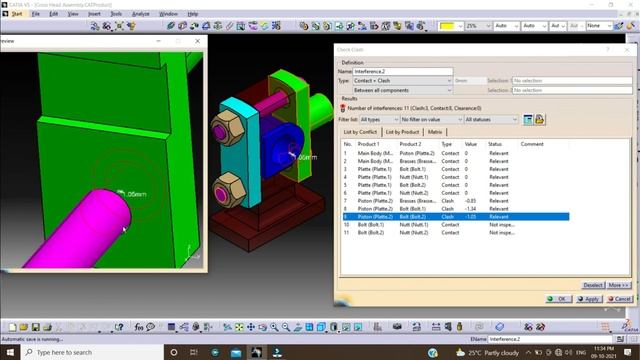Open the Contact + Clash type dropdown
This screenshot has height=360, width=640.
(x=402, y=81)
